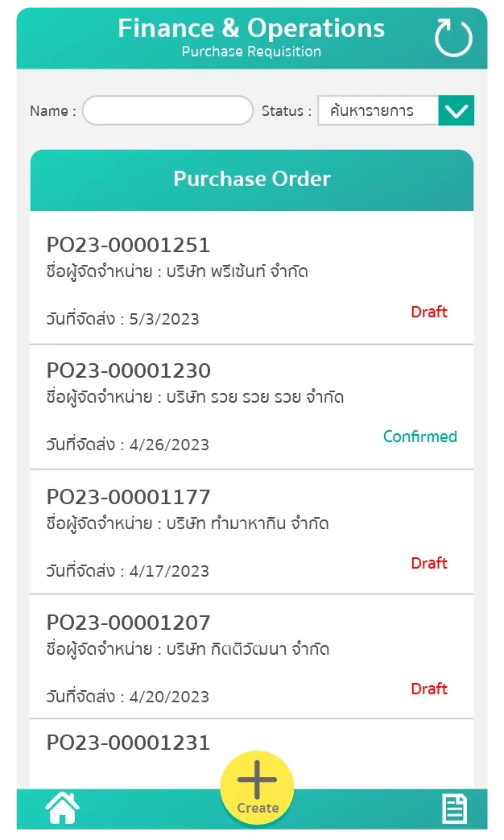
Task: Click the refresh icon in the header
Action: tap(452, 36)
